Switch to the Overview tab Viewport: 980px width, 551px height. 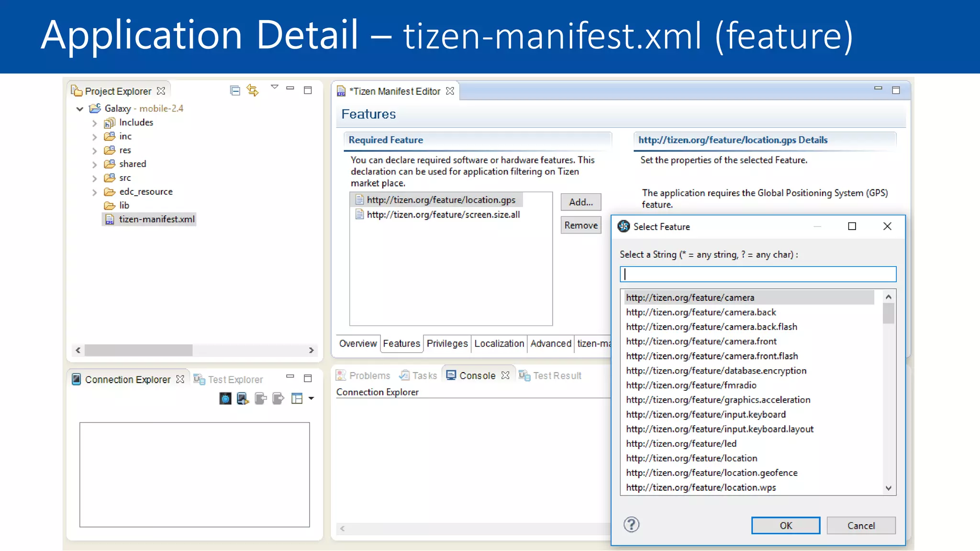[x=358, y=343]
